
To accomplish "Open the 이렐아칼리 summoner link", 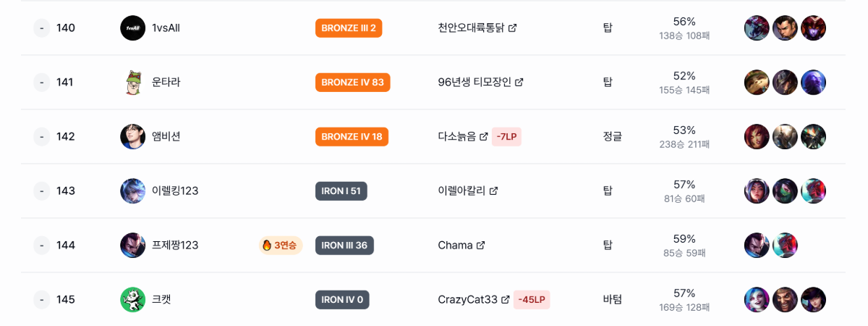I will tap(462, 191).
